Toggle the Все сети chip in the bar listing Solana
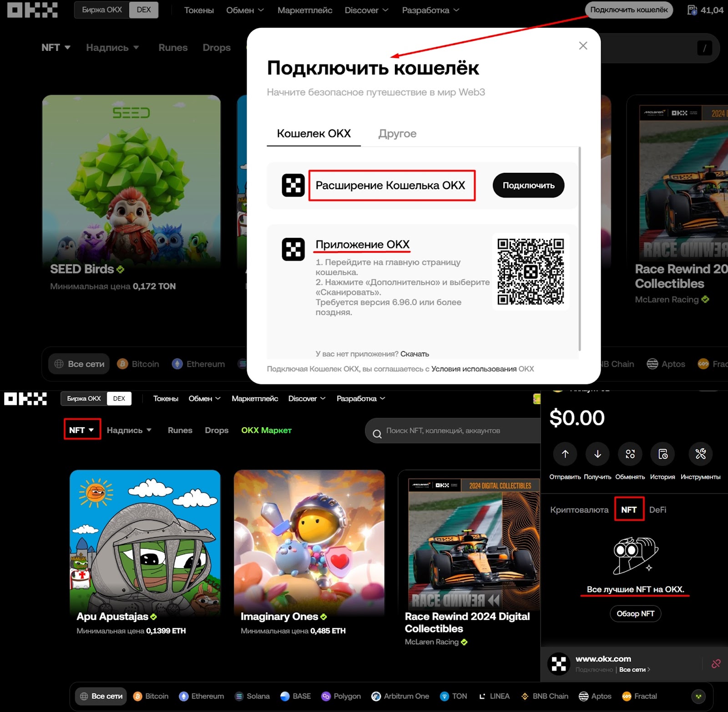The image size is (728, 712). [x=101, y=696]
